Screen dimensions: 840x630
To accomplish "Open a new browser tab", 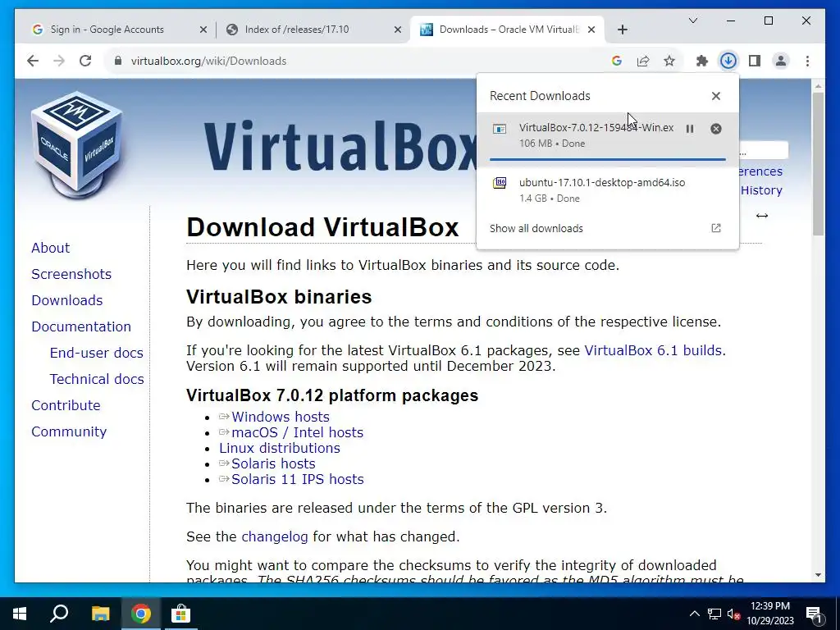I will 622,30.
